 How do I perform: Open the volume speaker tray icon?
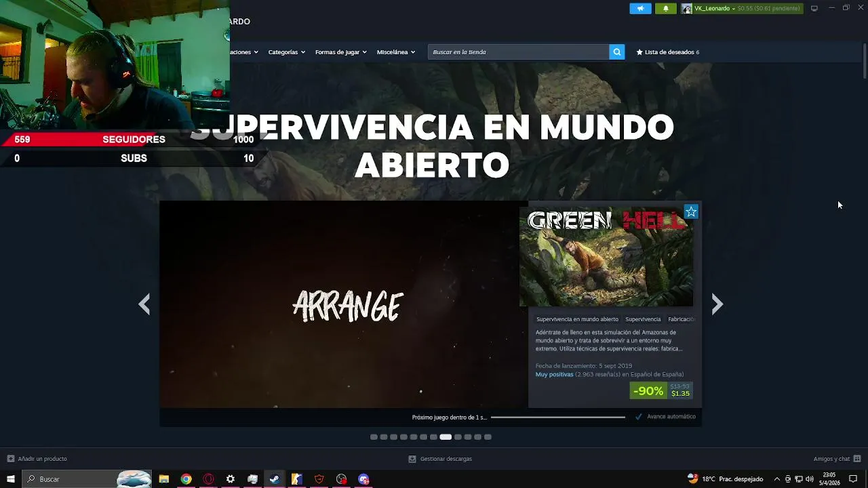click(x=809, y=479)
